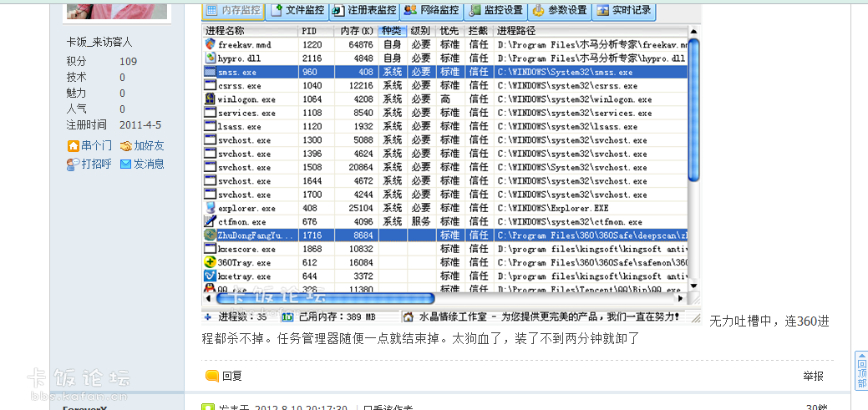Click path C:\WINDOWS\Explorer.EXE

[x=552, y=208]
